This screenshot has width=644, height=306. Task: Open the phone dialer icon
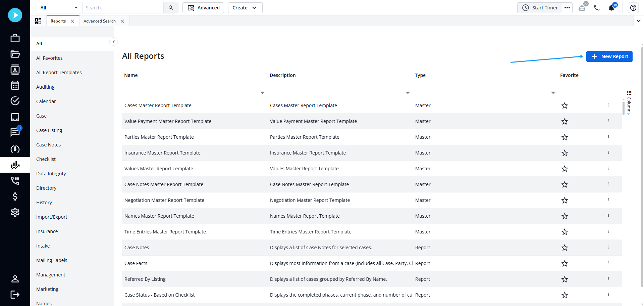[x=597, y=8]
